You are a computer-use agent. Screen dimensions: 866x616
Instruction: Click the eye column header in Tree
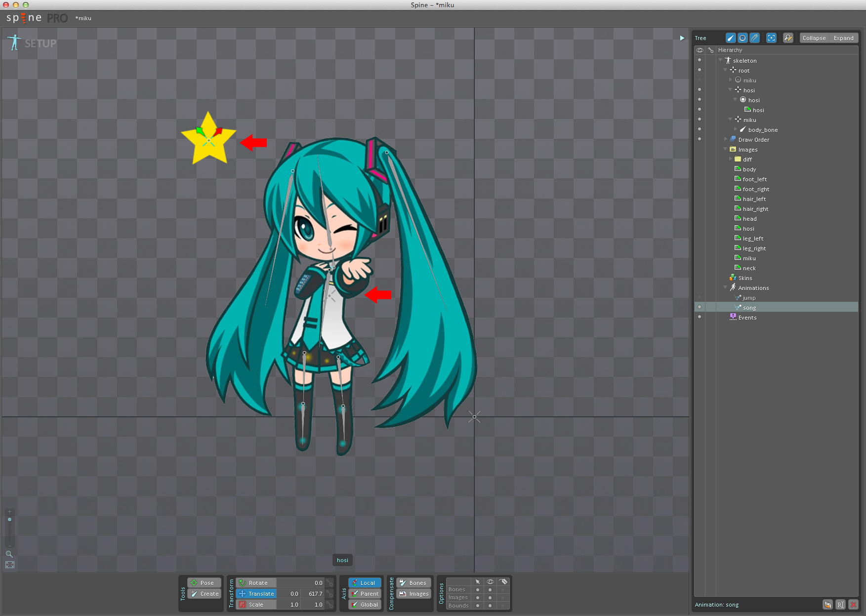pos(700,50)
